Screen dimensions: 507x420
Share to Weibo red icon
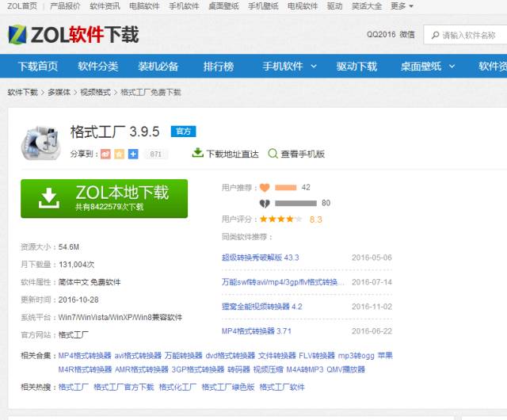point(105,154)
